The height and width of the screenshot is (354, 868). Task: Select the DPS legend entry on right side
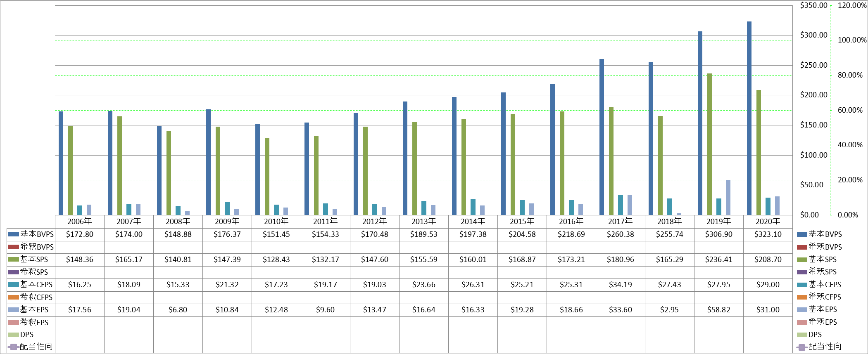pos(809,335)
